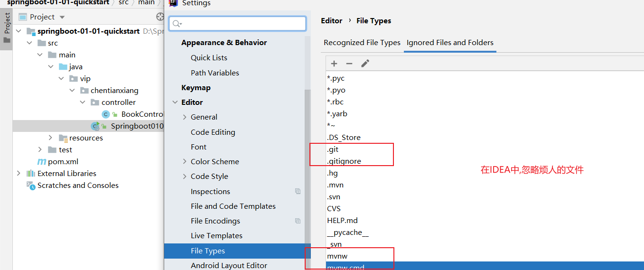Open Live Templates settings page
Viewport: 644px width, 270px height.
click(216, 236)
